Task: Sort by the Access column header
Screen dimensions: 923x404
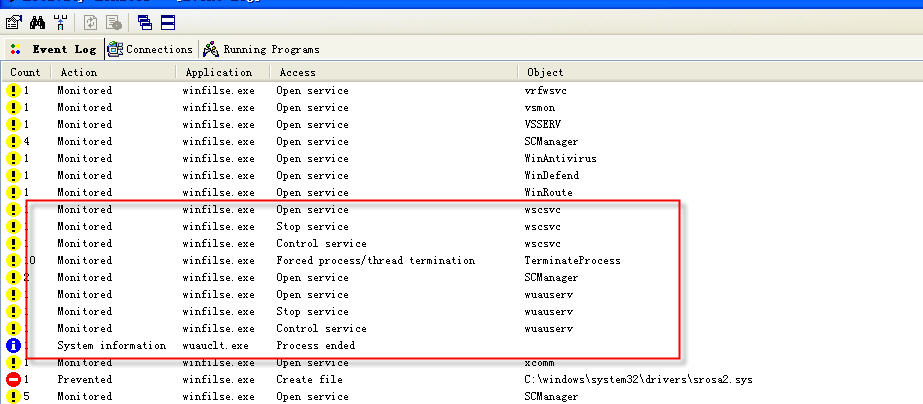Action: [297, 72]
